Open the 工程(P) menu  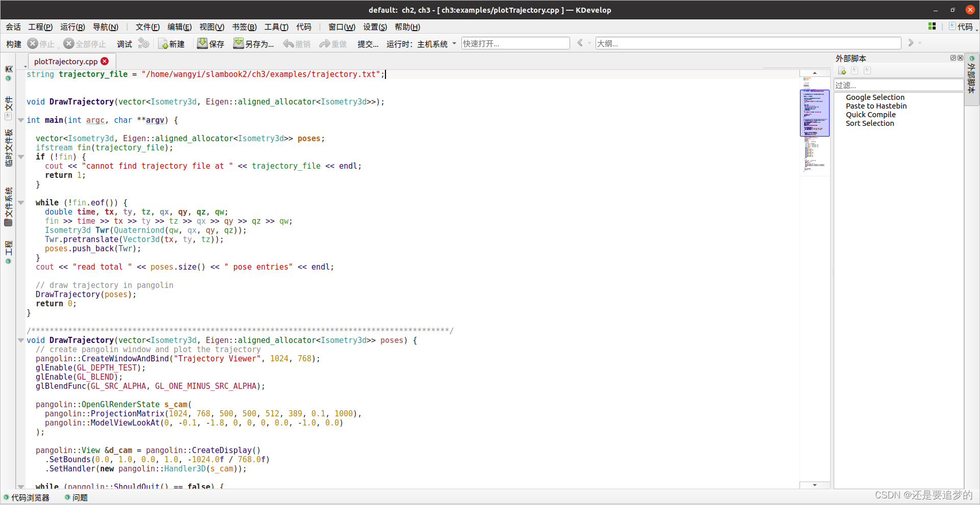pyautogui.click(x=40, y=27)
